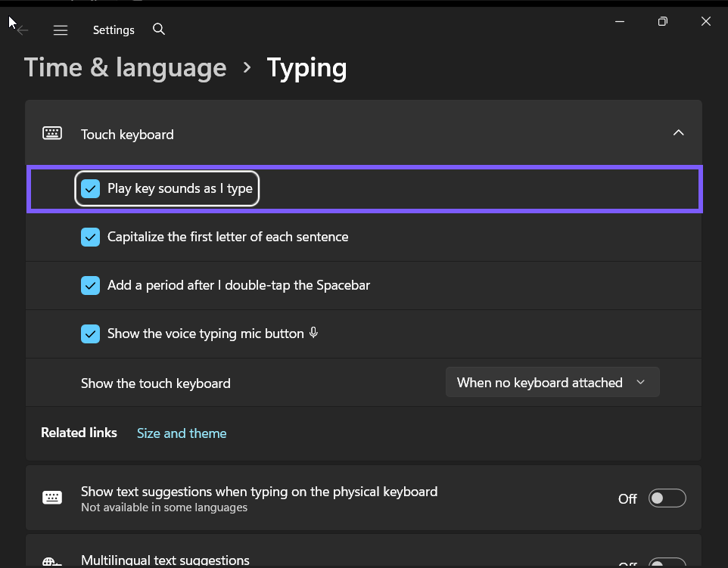Uncheck Add a period after double-tap Spacebar
Screen dimensions: 728x568
[x=91, y=285]
